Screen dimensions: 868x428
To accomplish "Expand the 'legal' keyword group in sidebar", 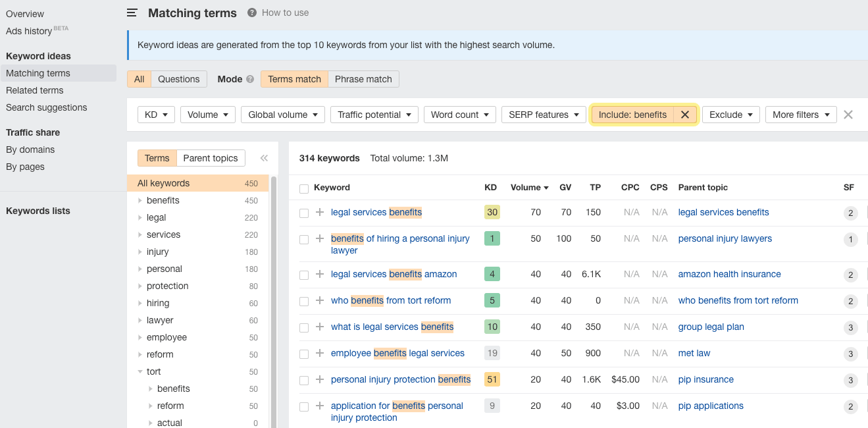I will (x=140, y=217).
